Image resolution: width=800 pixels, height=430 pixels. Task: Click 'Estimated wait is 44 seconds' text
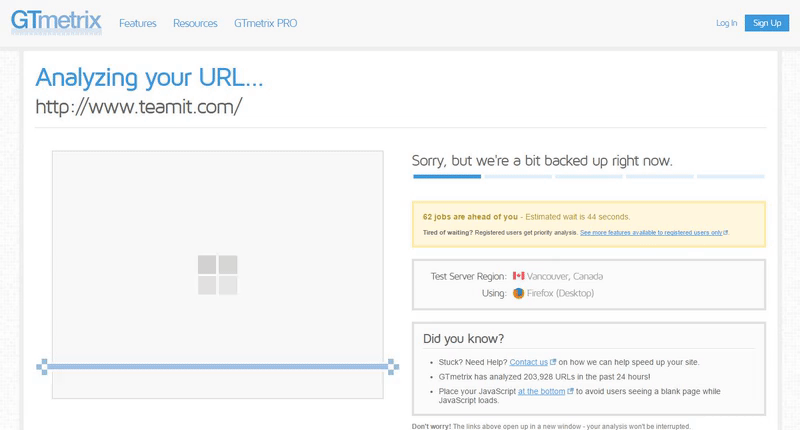click(578, 217)
